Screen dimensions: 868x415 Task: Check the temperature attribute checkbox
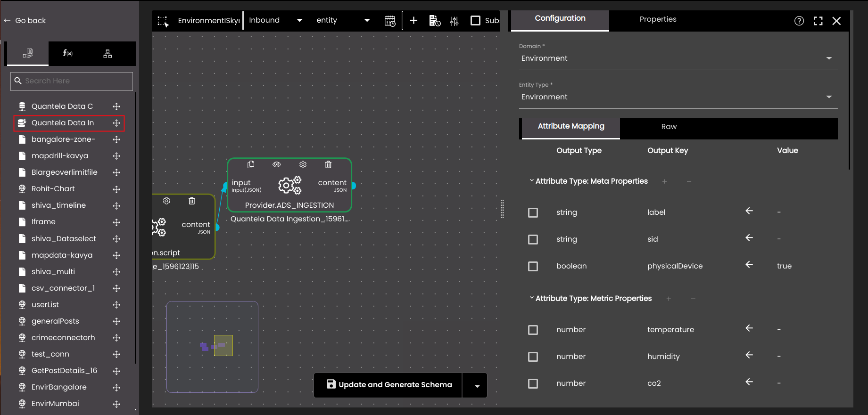pos(533,330)
